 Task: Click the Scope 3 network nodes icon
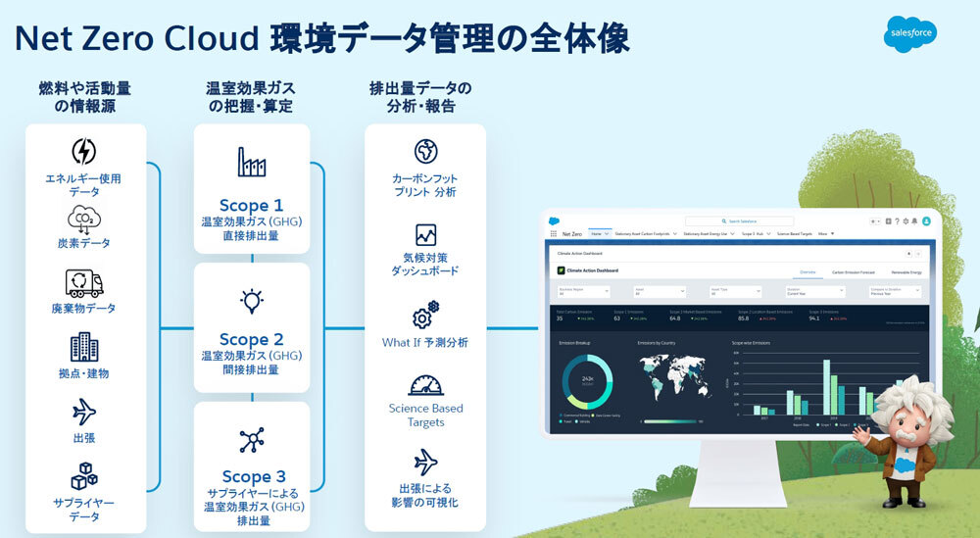(x=251, y=440)
